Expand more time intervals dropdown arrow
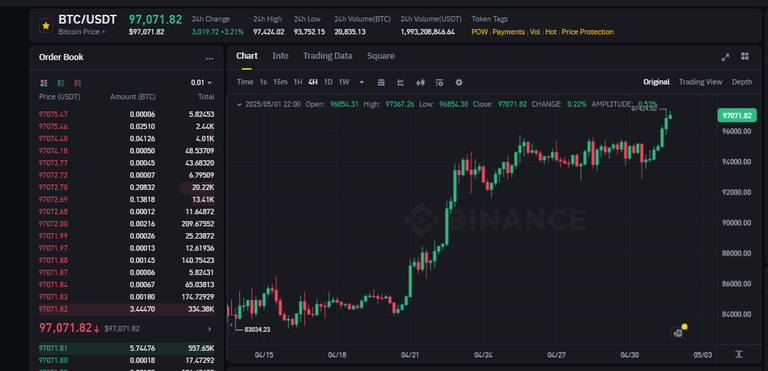 361,82
